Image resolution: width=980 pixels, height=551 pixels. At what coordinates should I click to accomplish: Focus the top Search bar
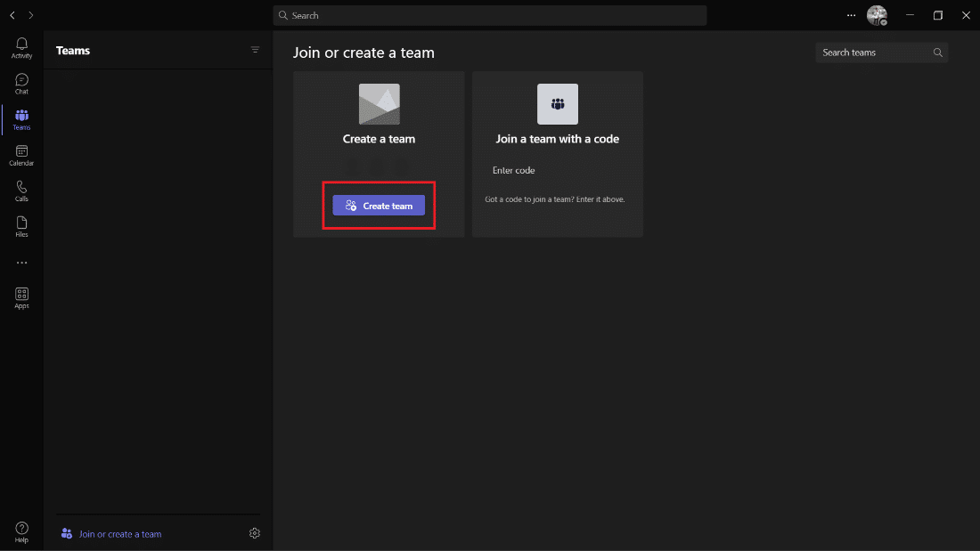click(490, 15)
